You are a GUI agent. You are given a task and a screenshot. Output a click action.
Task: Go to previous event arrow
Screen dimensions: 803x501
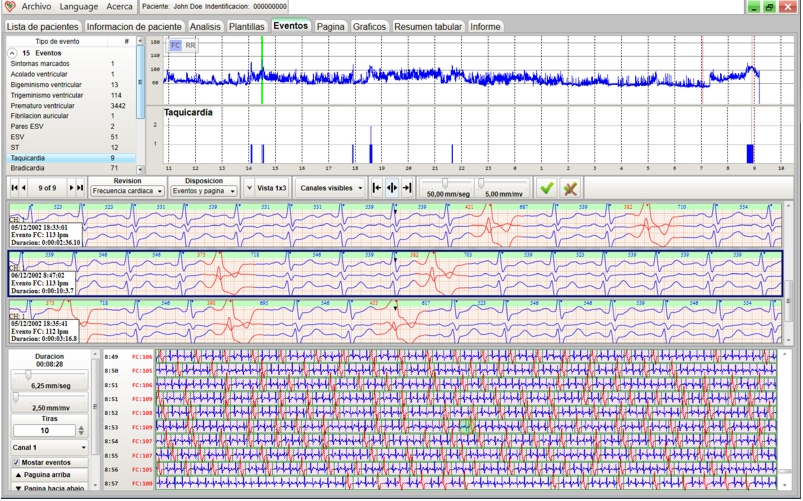(x=25, y=187)
